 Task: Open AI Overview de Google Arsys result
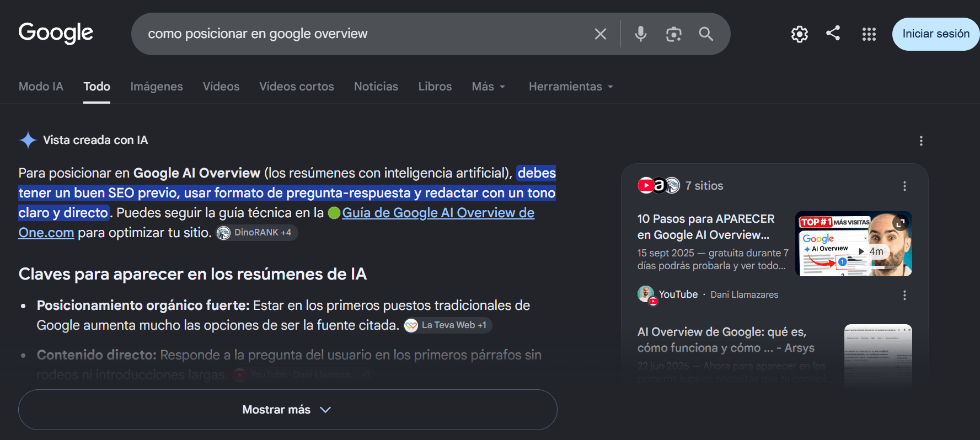[x=726, y=340]
